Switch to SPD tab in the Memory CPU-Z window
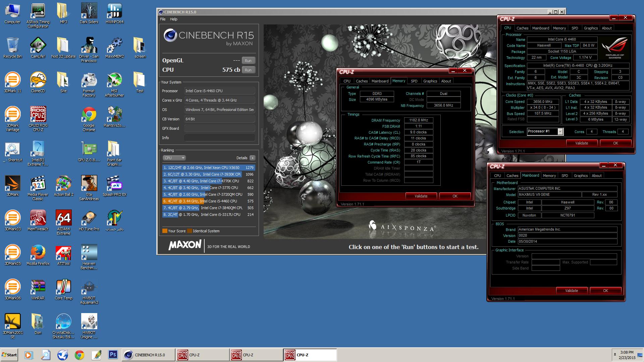 point(414,81)
